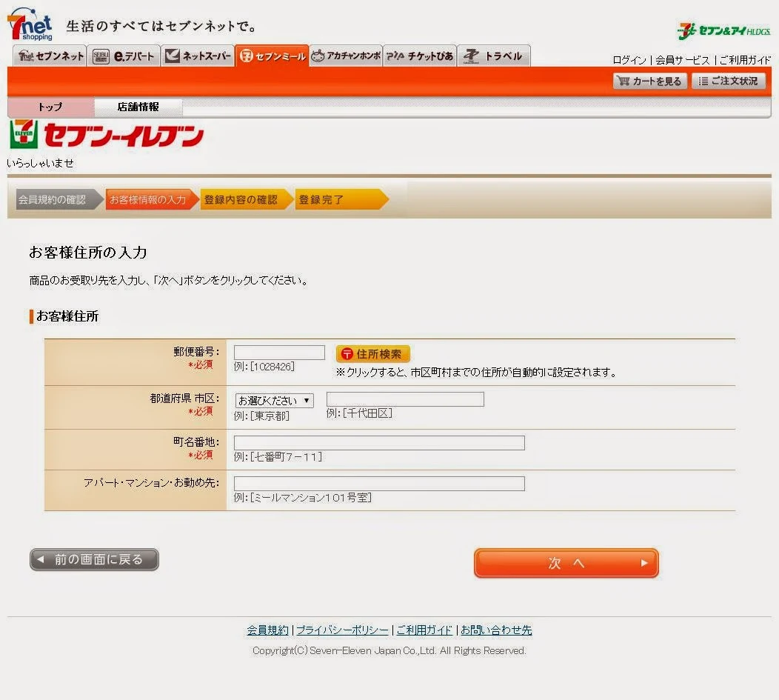Switch to the ネットスーパー tab

(198, 56)
